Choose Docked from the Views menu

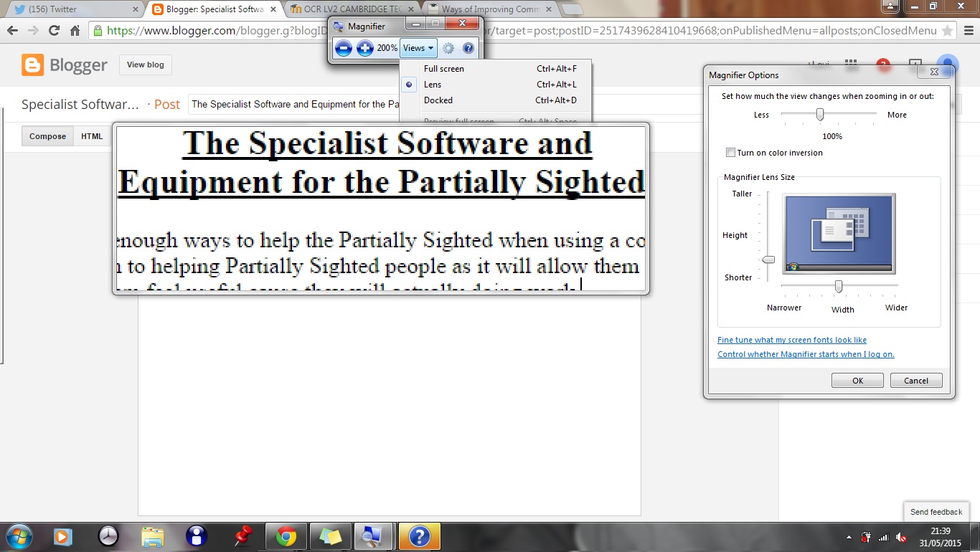(x=438, y=100)
